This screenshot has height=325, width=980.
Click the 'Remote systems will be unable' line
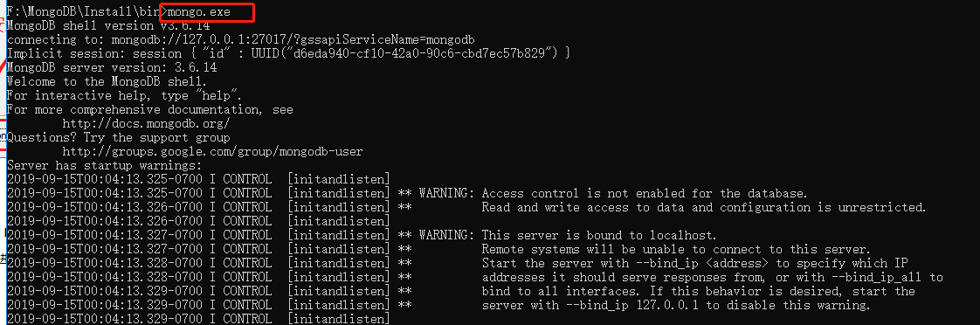click(676, 249)
